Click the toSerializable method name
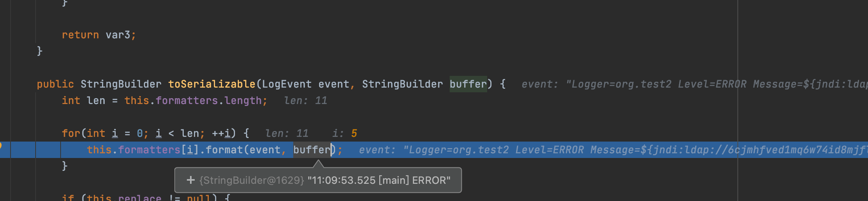 coord(212,84)
